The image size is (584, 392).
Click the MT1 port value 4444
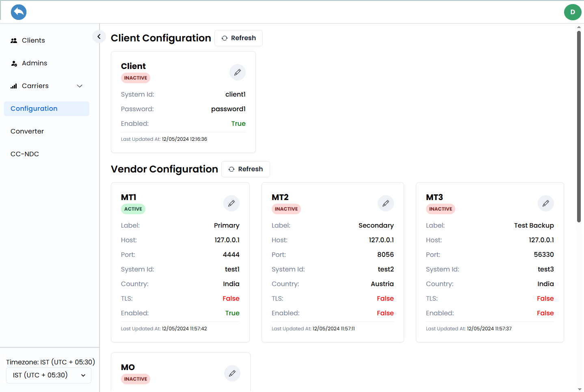(x=231, y=255)
